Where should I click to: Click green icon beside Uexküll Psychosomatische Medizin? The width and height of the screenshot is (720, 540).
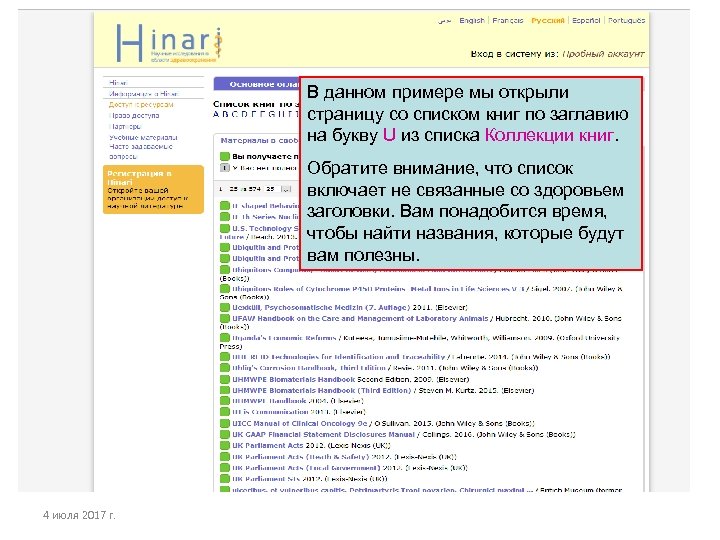pyautogui.click(x=225, y=307)
